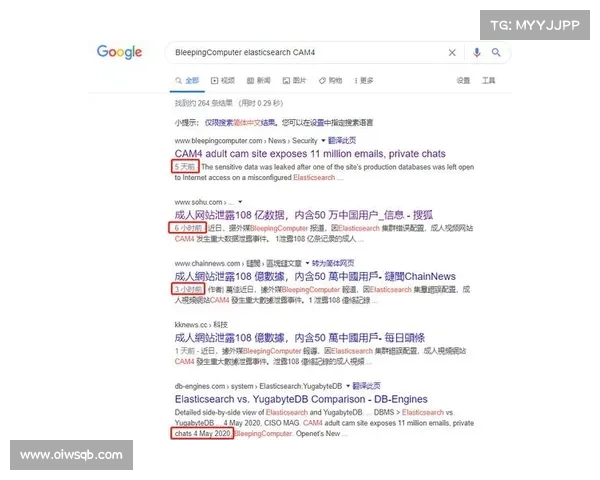600x480 pixels.
Task: Expand the dropdown arrow beside bleepingcomputer.com URL
Action: point(323,140)
